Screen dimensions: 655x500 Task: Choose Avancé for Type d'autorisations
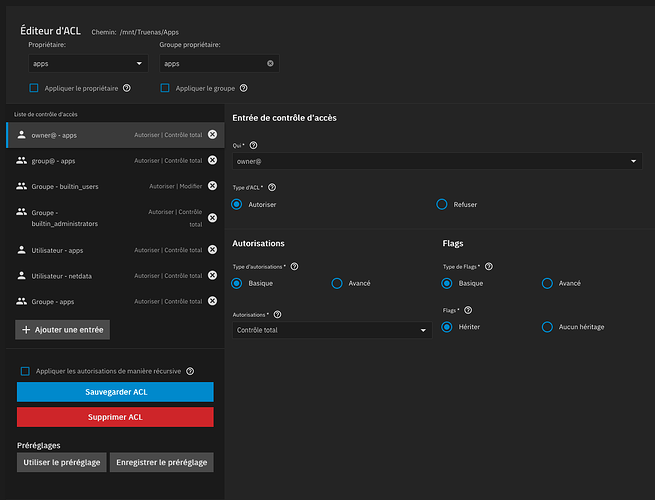click(x=338, y=283)
